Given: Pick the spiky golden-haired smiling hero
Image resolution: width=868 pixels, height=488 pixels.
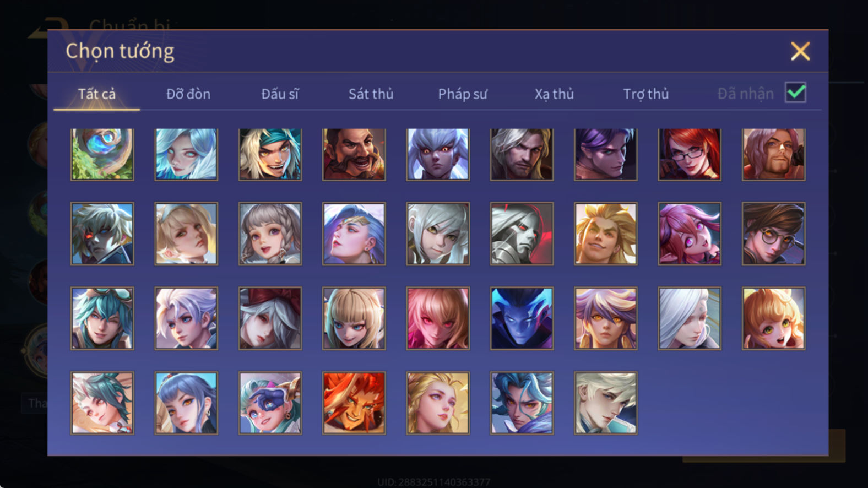Looking at the screenshot, I should tap(605, 234).
